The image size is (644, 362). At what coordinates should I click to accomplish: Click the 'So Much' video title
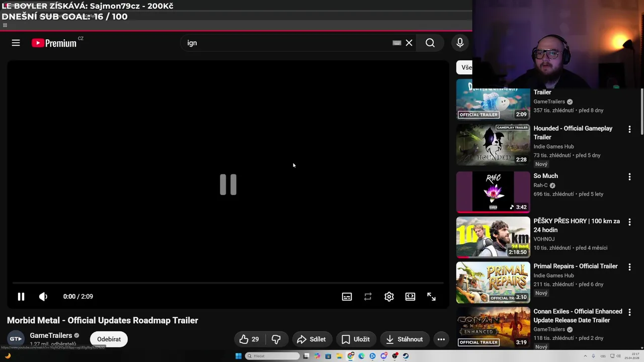click(x=546, y=176)
